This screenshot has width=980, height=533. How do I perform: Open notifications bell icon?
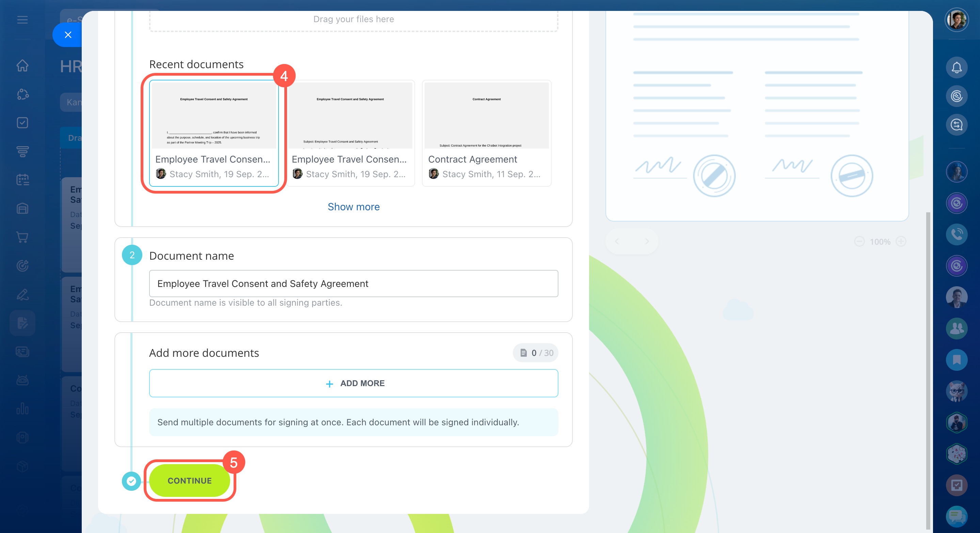click(957, 68)
